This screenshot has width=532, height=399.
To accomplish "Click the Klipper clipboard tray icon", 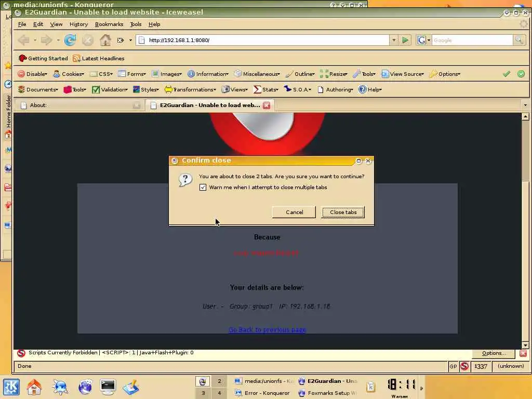I will (371, 387).
